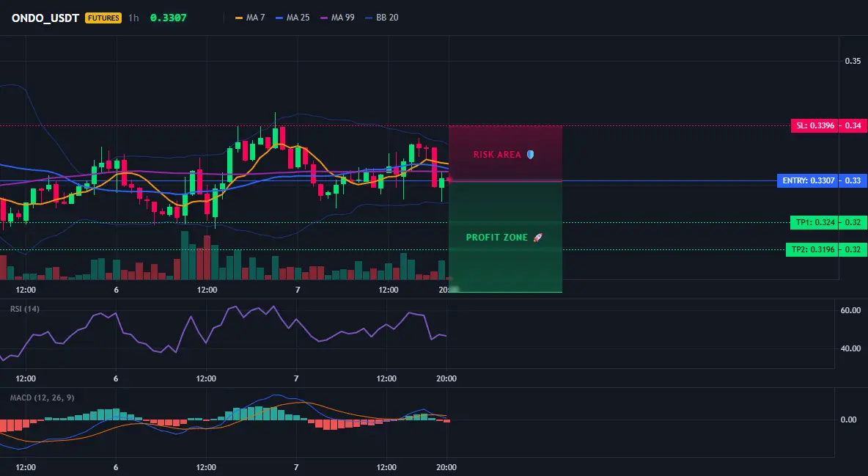Click the 0.00 MACD axis value
Screen dimensions: 868x476
coord(849,420)
